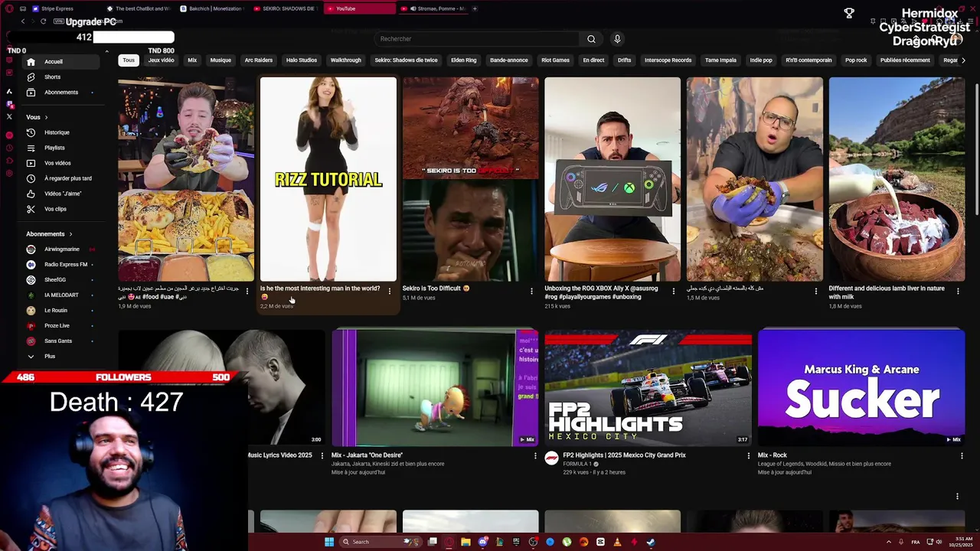
Task: Click the Windows taskbar Search box
Action: [x=381, y=542]
